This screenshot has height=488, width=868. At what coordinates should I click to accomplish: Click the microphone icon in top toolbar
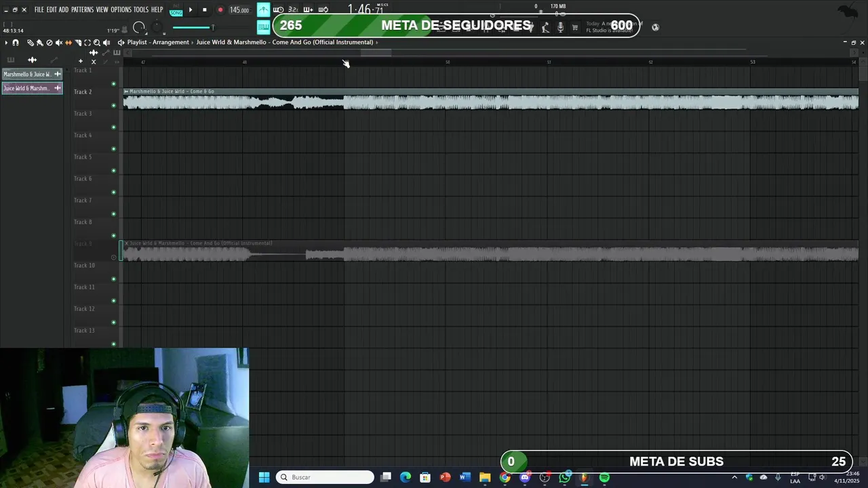tap(560, 27)
